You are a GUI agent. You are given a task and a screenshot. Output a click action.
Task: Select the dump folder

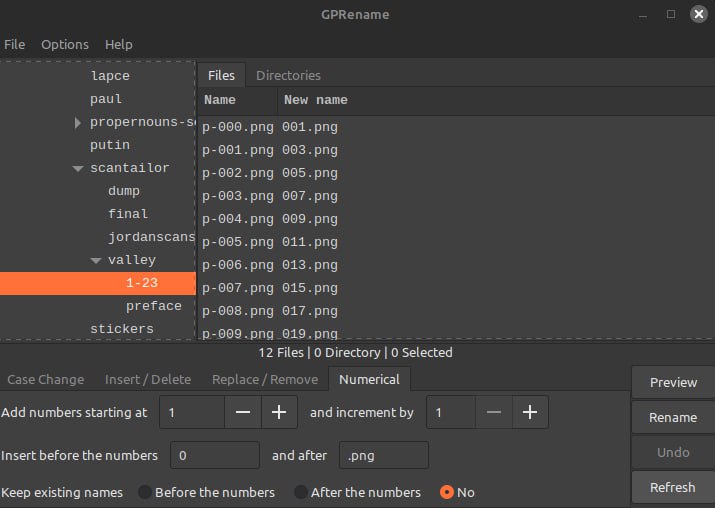(x=124, y=191)
